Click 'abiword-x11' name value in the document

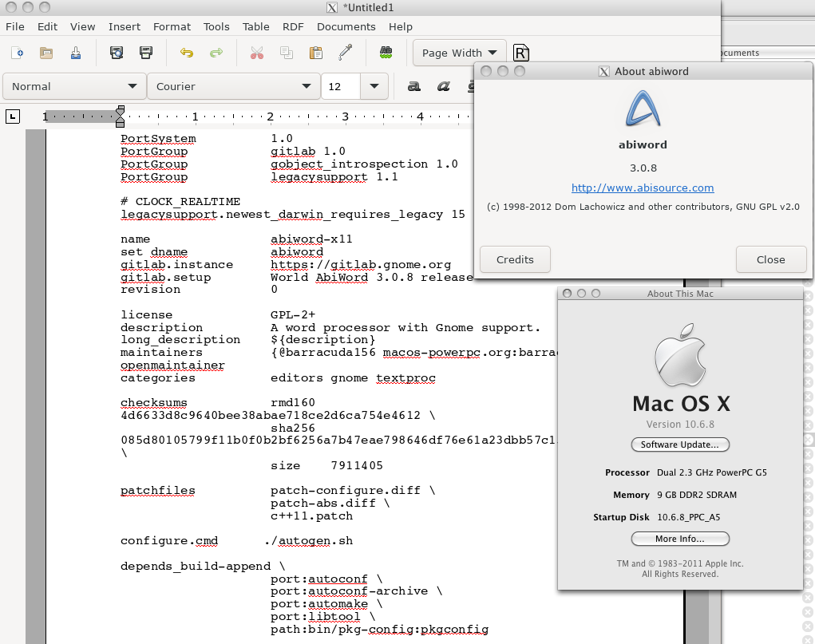click(311, 239)
